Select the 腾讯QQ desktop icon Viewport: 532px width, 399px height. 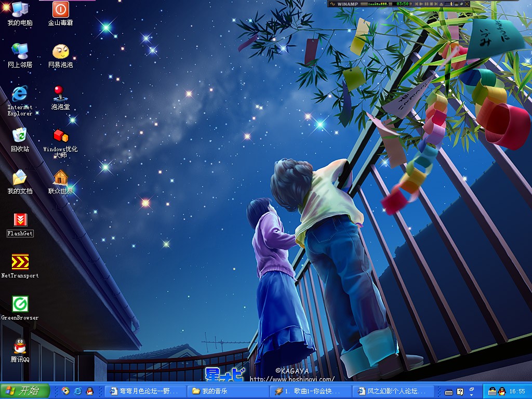point(20,351)
